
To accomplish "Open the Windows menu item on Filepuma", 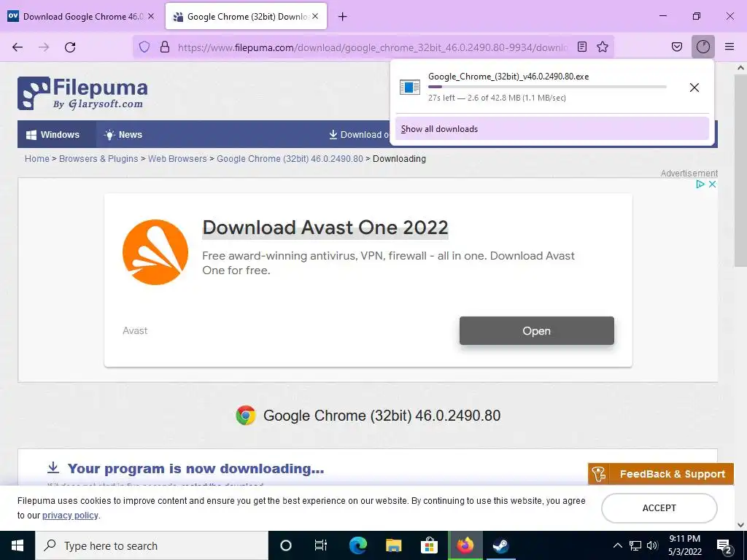I will [x=57, y=135].
